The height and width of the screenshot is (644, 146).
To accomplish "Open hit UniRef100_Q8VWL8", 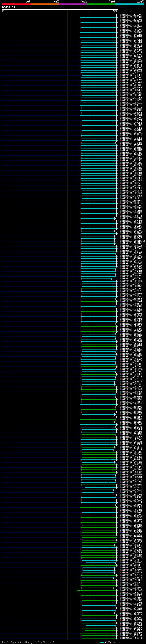I will click(131, 565).
